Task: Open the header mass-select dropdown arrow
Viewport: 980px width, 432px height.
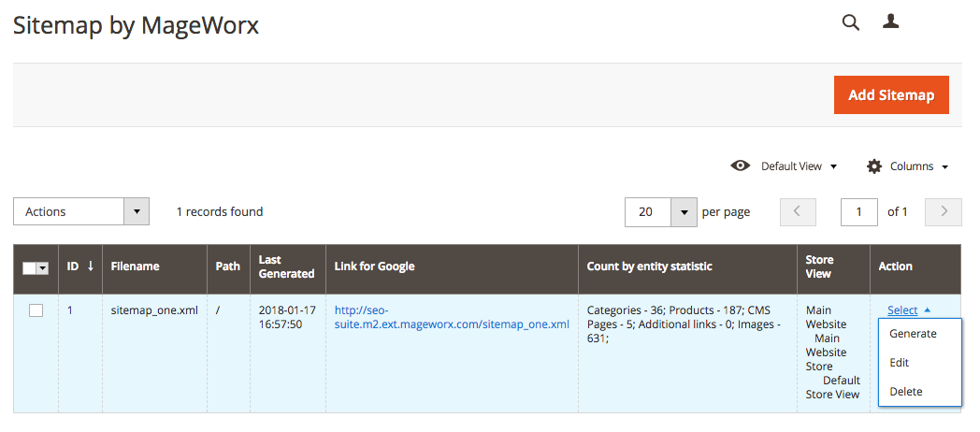Action: pos(42,268)
